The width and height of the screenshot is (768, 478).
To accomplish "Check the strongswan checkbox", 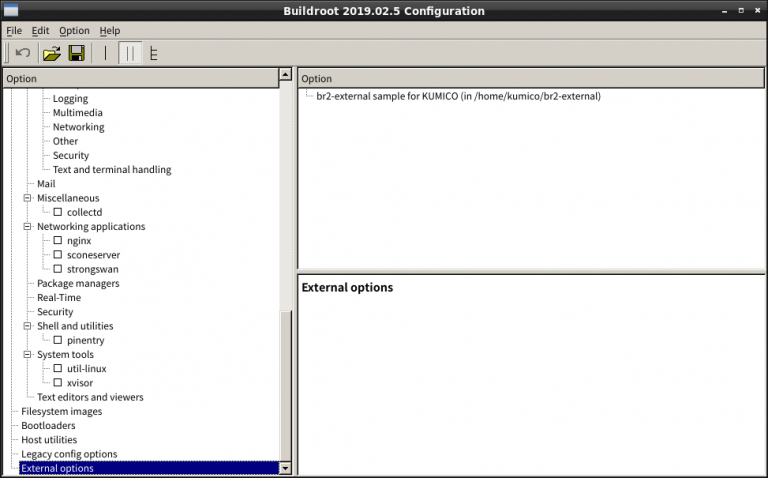I will (x=58, y=269).
